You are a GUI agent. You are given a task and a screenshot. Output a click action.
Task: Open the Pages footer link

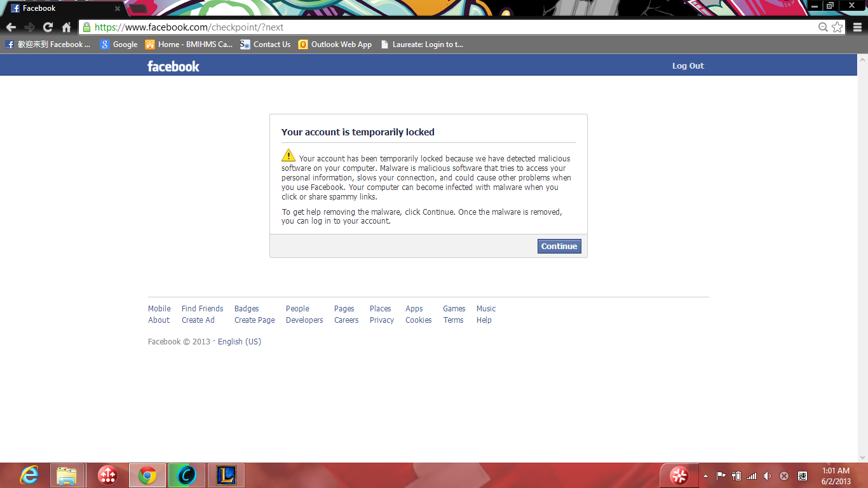(344, 309)
